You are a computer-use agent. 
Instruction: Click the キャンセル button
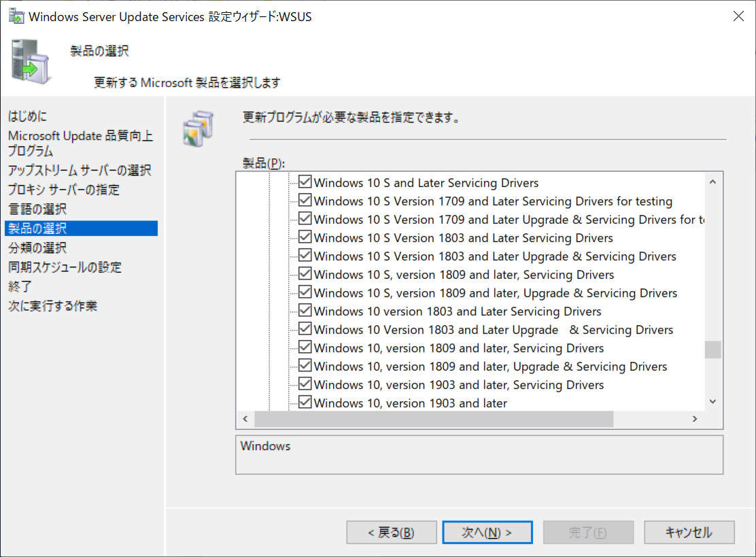coord(689,533)
